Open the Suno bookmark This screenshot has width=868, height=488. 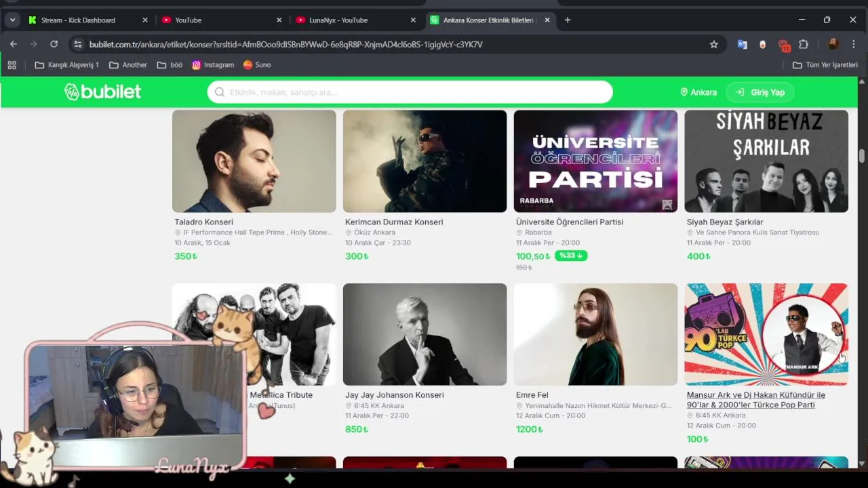pos(257,65)
